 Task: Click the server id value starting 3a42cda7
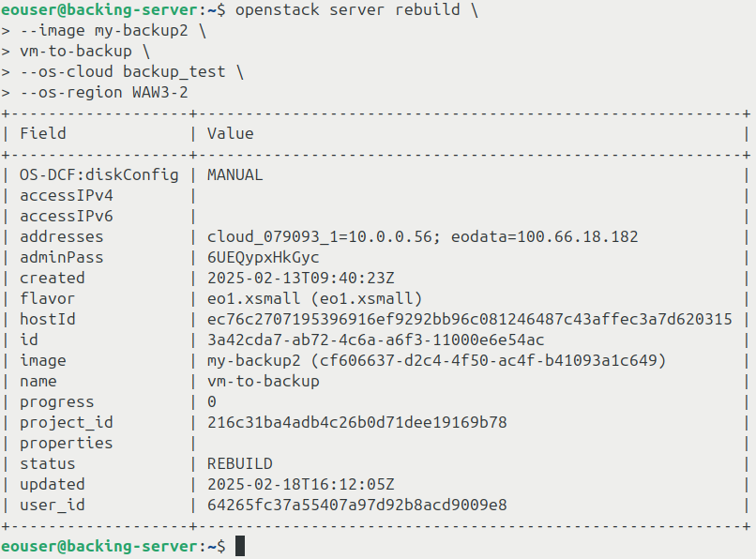375,340
